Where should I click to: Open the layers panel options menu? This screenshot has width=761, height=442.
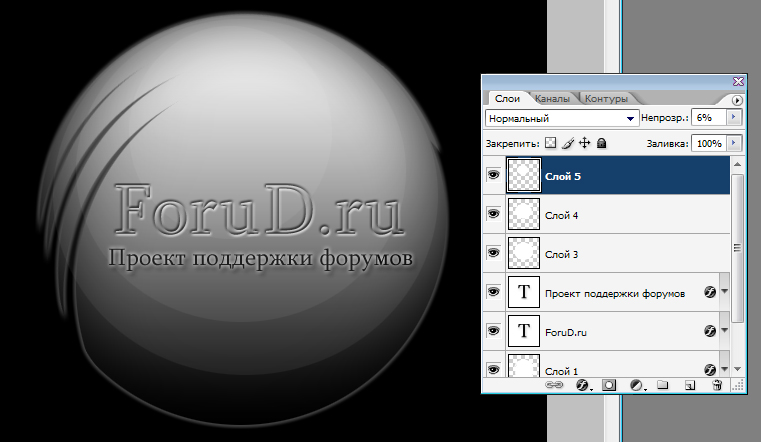[738, 100]
